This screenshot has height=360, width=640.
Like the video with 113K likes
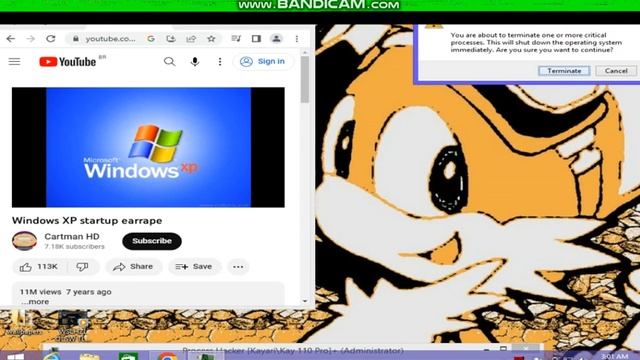39,267
